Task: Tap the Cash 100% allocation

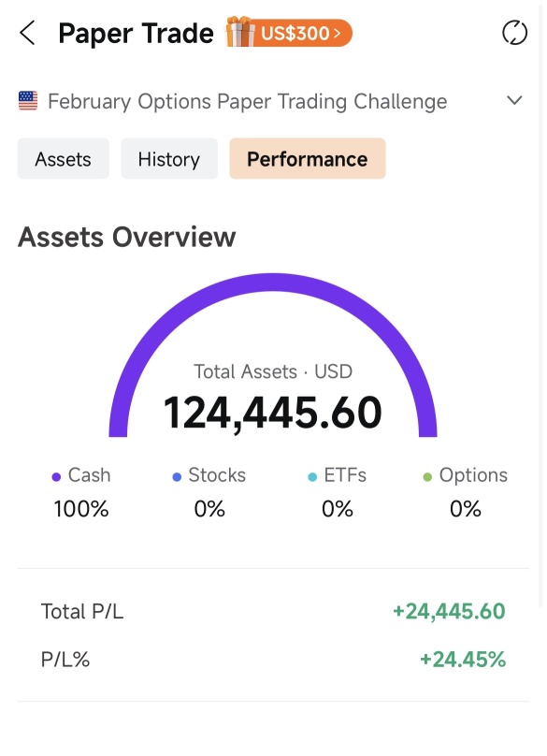Action: tap(81, 492)
